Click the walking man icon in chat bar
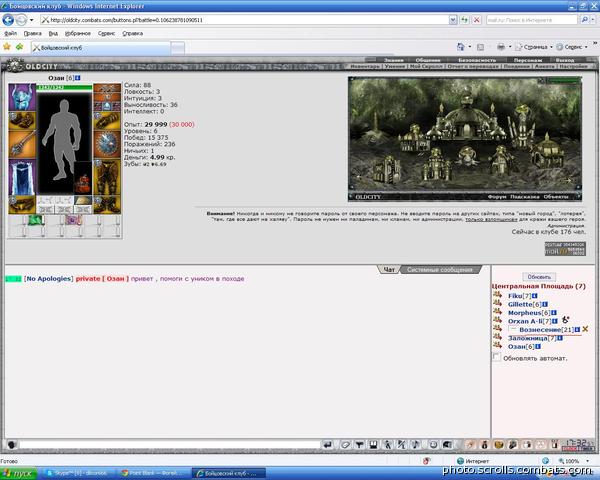 pos(388,445)
